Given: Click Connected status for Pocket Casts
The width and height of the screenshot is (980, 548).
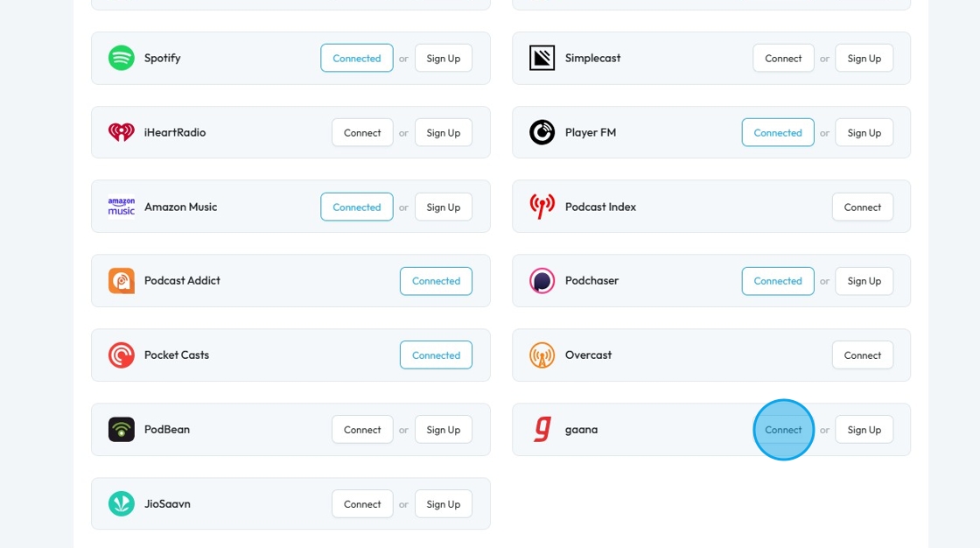Looking at the screenshot, I should [x=436, y=355].
